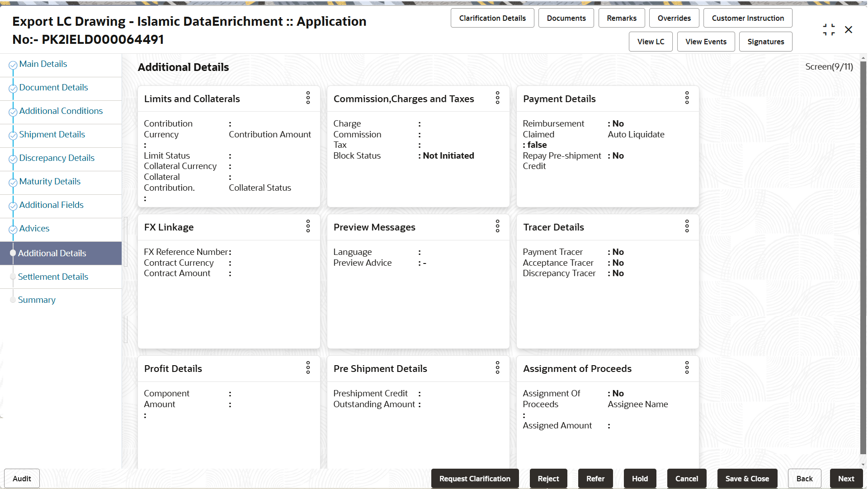The height and width of the screenshot is (489, 868).
Task: Click the View LC button
Action: [650, 42]
